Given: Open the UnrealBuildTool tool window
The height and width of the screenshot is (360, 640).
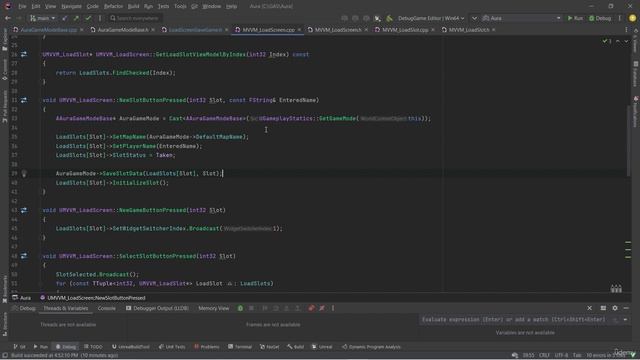Looking at the screenshot, I should 131,347.
